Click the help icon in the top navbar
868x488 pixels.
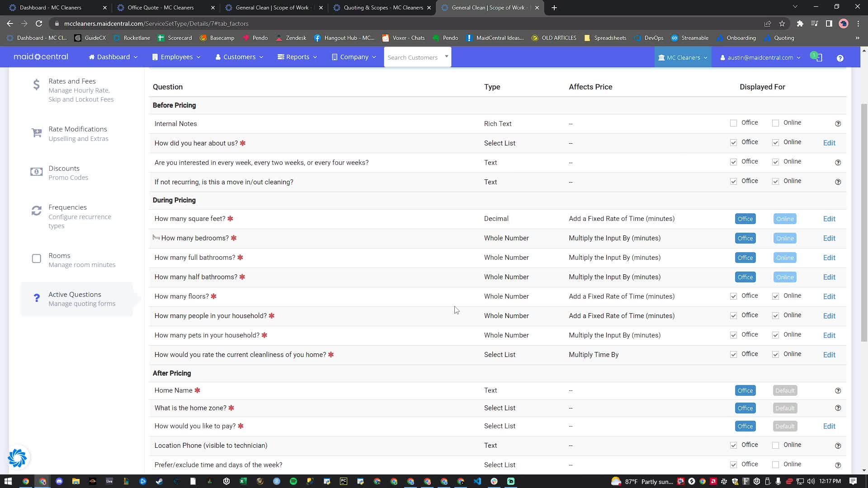[840, 58]
